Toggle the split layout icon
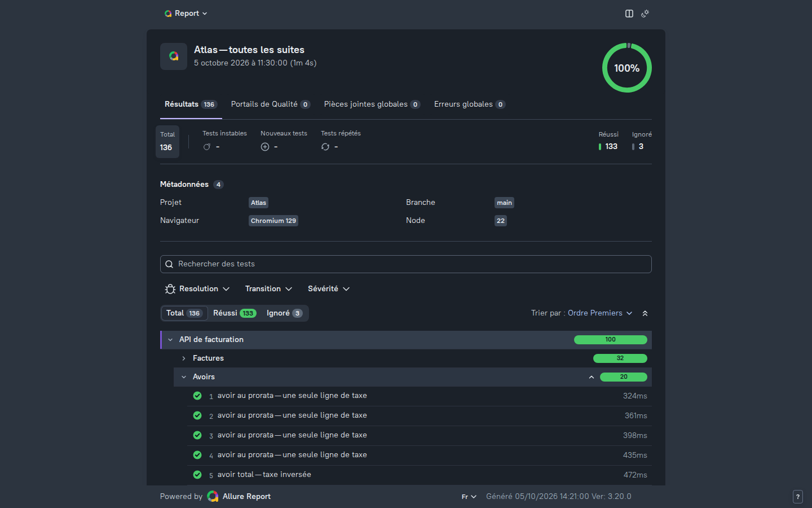 [629, 14]
